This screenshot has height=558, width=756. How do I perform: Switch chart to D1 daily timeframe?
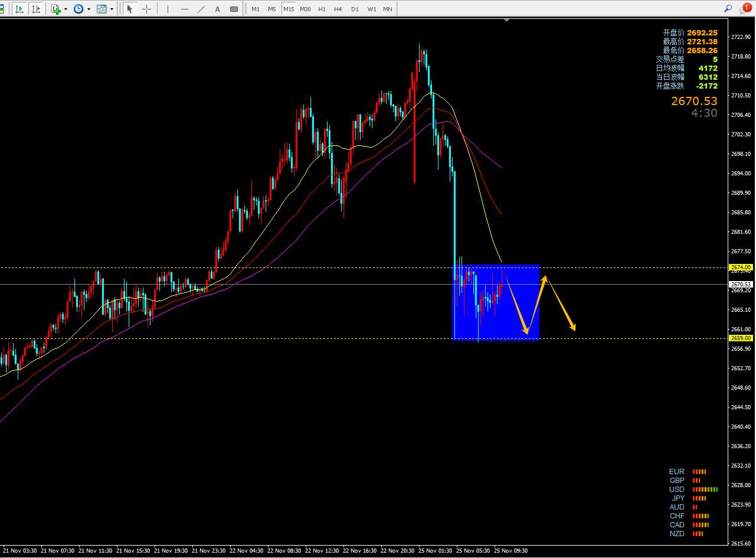coord(355,9)
